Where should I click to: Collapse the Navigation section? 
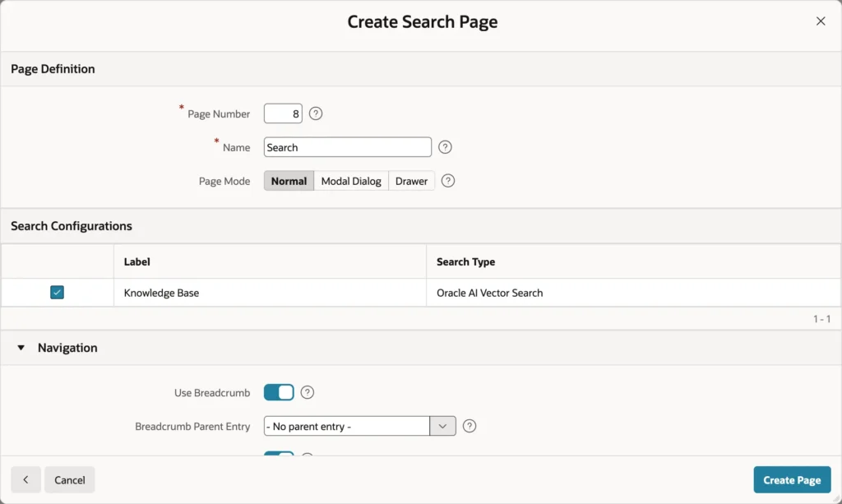(x=21, y=348)
